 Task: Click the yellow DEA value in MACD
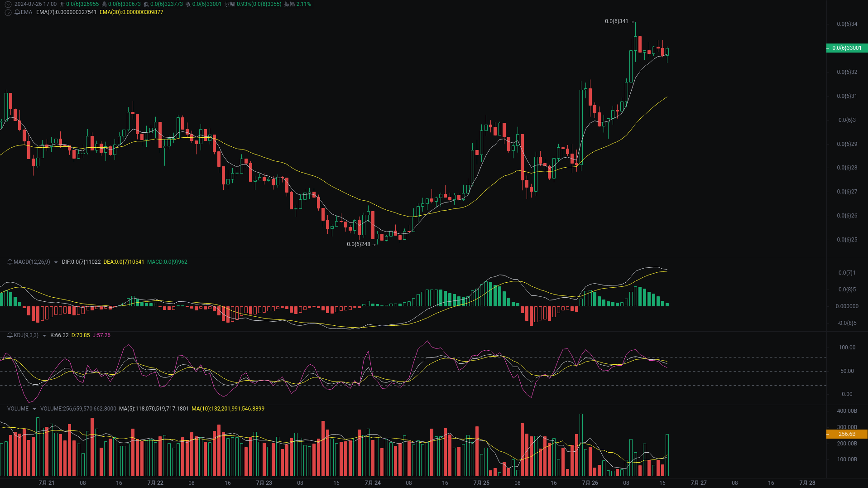(x=124, y=262)
